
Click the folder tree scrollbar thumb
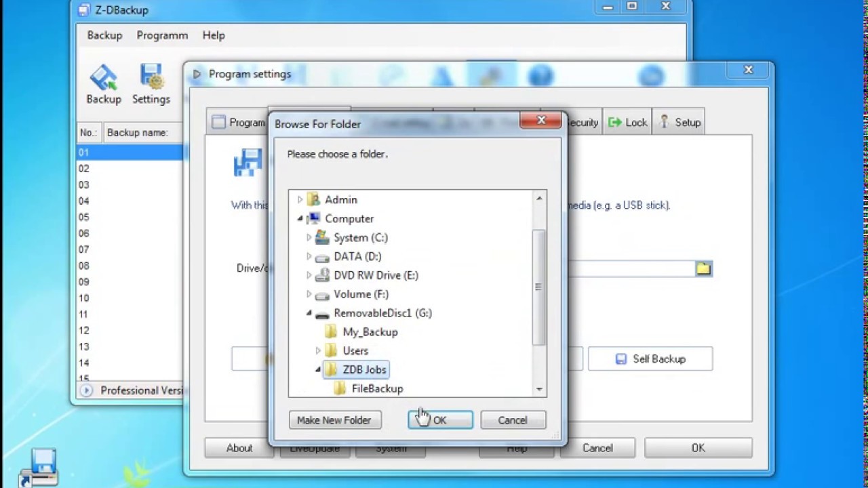coord(539,287)
